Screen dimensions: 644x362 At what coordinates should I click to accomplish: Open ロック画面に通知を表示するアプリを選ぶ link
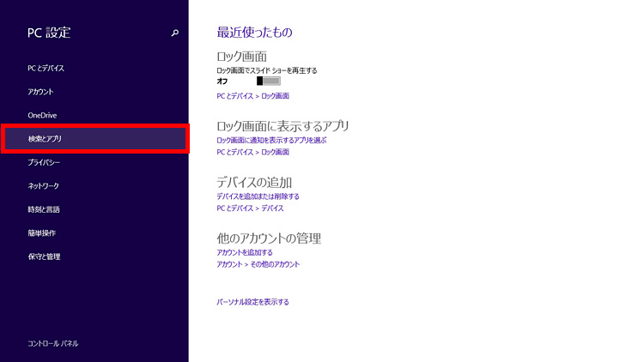(x=271, y=140)
